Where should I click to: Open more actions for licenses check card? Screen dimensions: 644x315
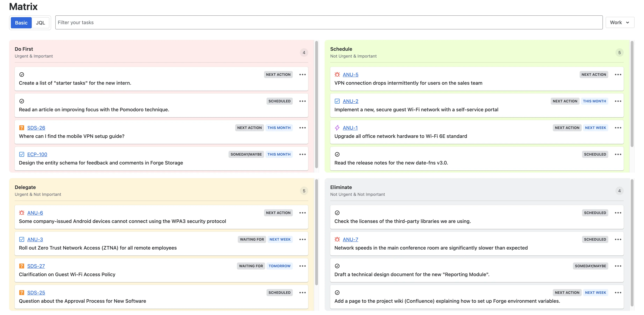click(x=618, y=213)
